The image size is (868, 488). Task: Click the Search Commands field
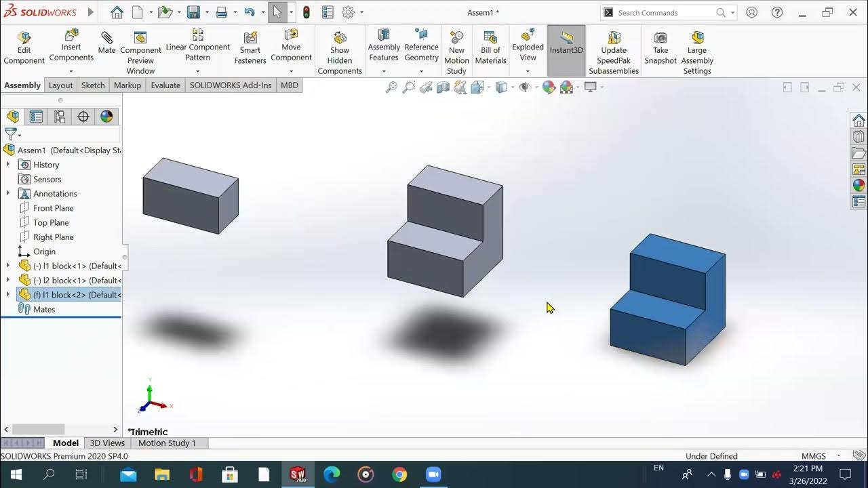665,12
